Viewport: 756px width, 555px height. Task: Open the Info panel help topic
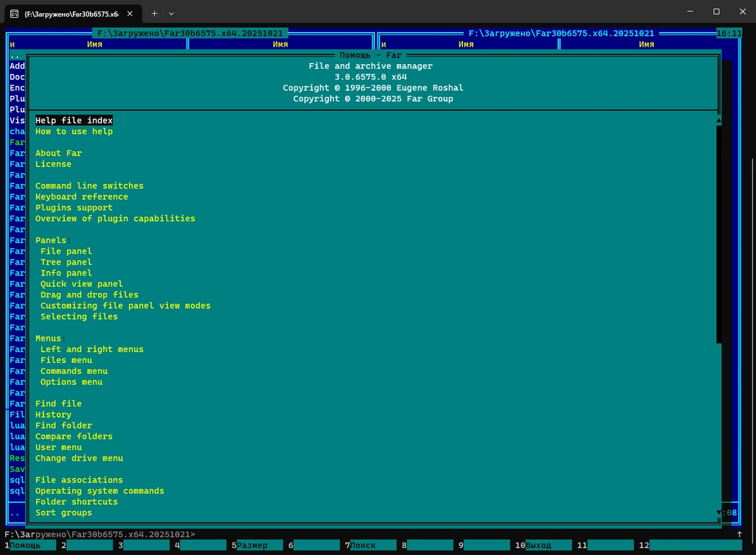pyautogui.click(x=66, y=273)
